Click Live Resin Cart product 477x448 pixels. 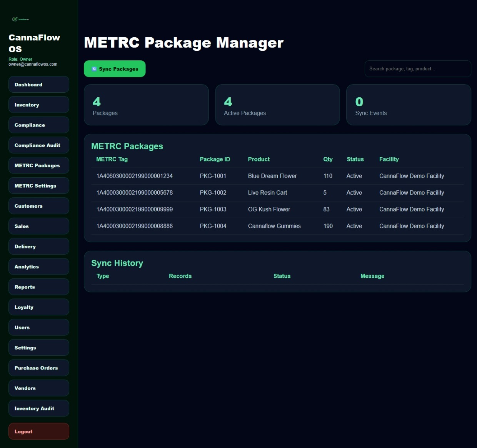[x=267, y=193]
